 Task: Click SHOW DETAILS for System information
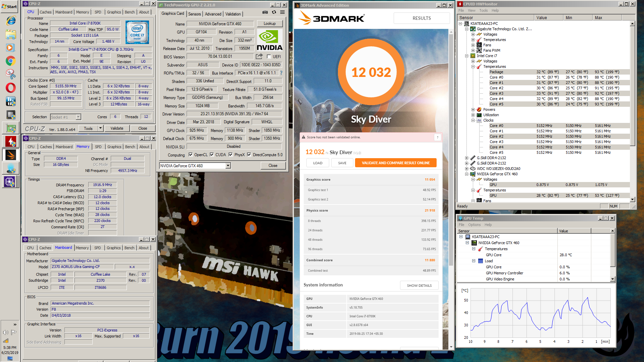419,285
